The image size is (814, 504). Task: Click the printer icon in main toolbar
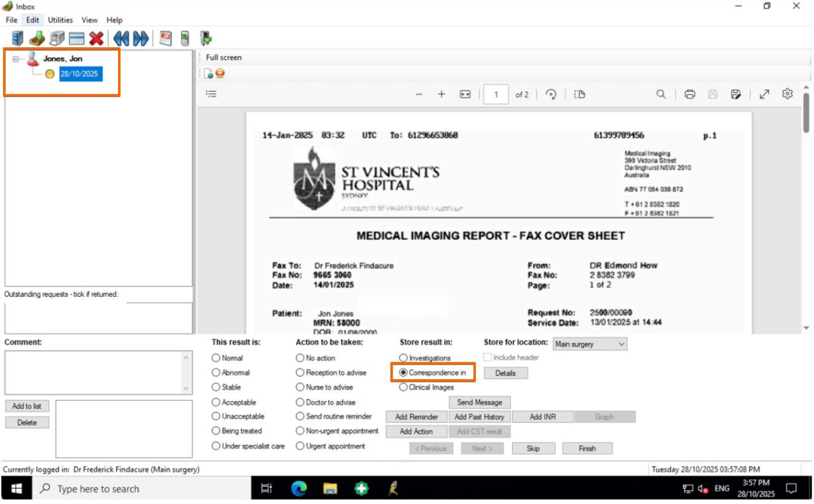pos(57,39)
